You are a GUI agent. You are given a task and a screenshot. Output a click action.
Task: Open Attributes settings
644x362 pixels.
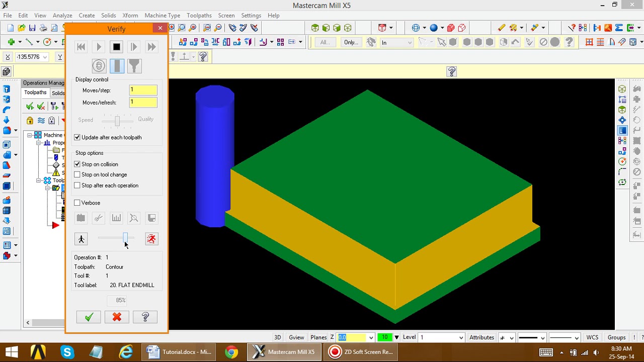(481, 337)
